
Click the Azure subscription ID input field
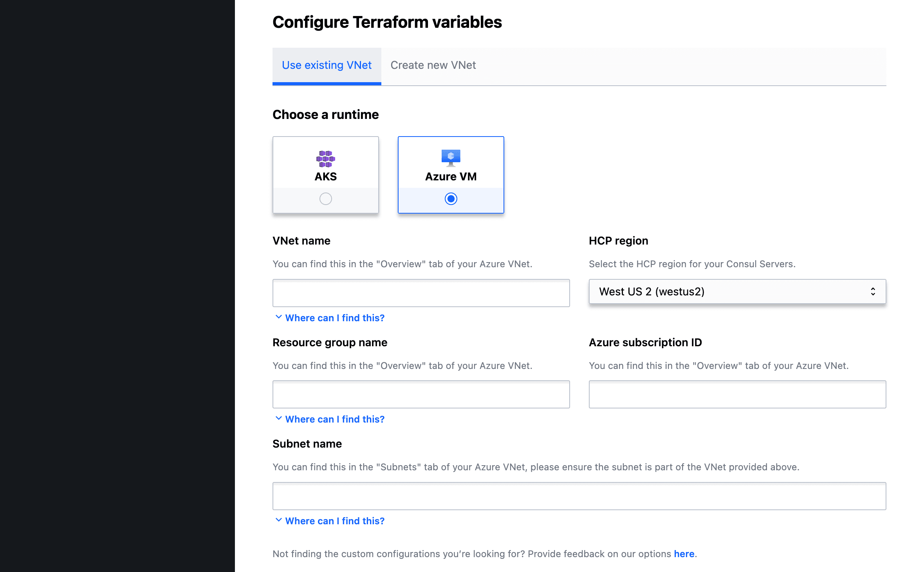(737, 394)
